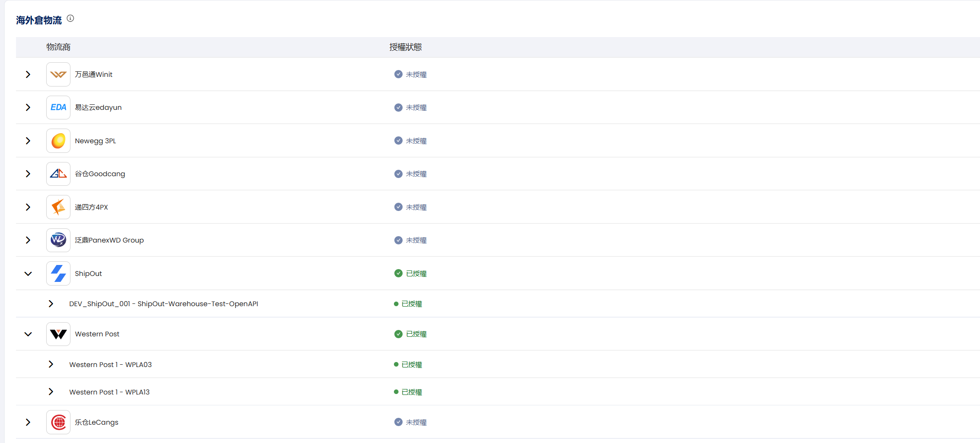The height and width of the screenshot is (443, 980).
Task: Click the 乐仓LeCangs red logo
Action: point(58,422)
